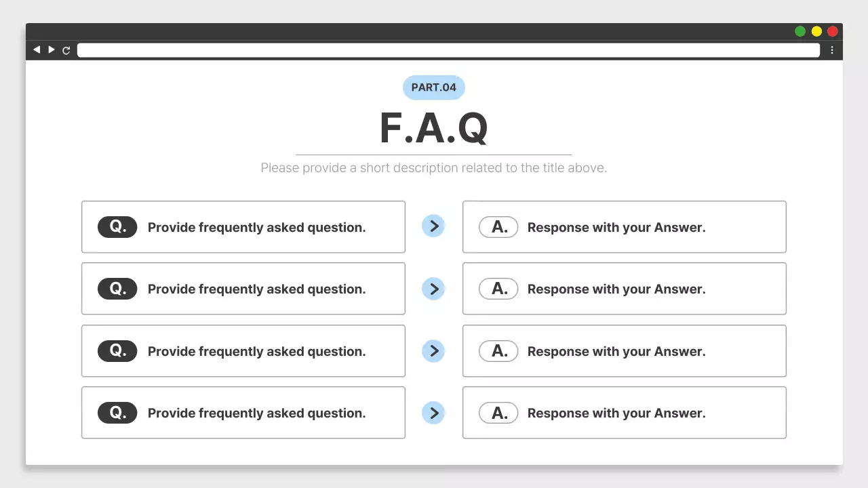The image size is (868, 488).
Task: Expand the second frequently asked question box
Action: (x=243, y=289)
